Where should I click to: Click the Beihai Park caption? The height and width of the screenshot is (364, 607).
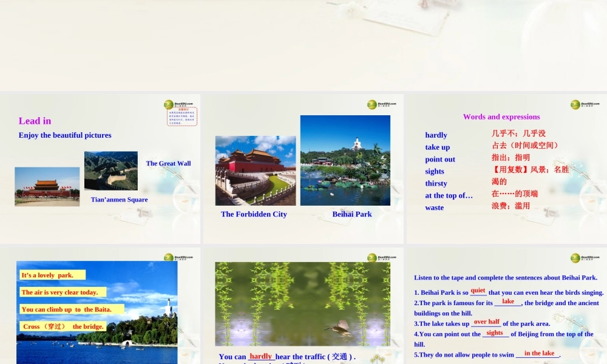coord(351,214)
